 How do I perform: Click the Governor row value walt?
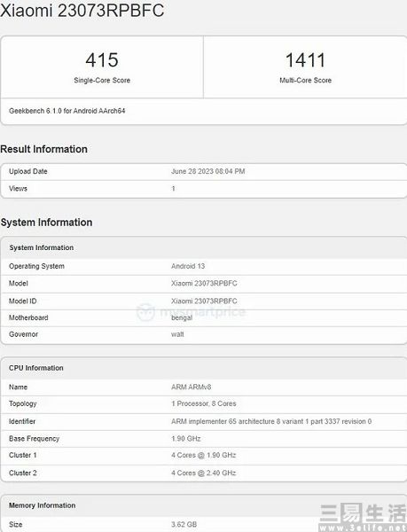pyautogui.click(x=177, y=334)
